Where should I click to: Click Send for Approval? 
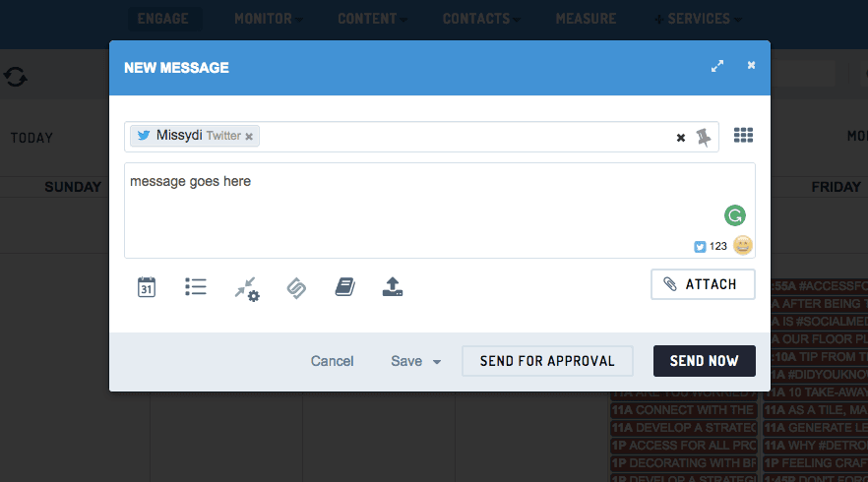547,361
